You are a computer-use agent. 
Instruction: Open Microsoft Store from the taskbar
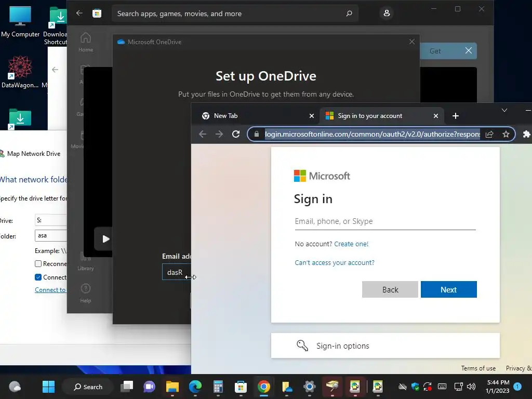click(x=241, y=387)
